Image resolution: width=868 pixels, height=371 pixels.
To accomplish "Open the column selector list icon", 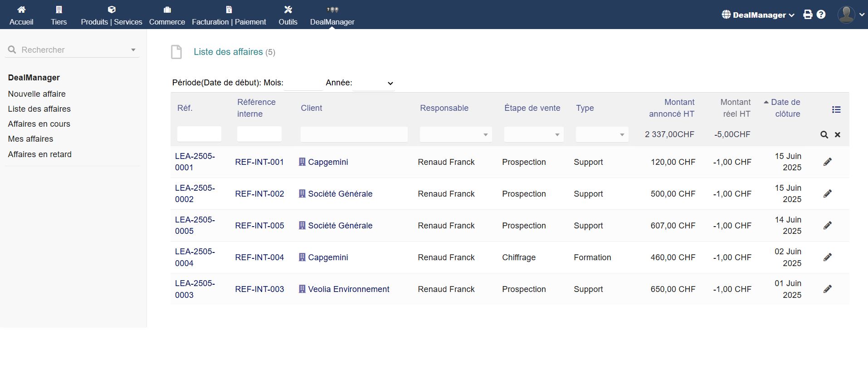I will [x=836, y=109].
